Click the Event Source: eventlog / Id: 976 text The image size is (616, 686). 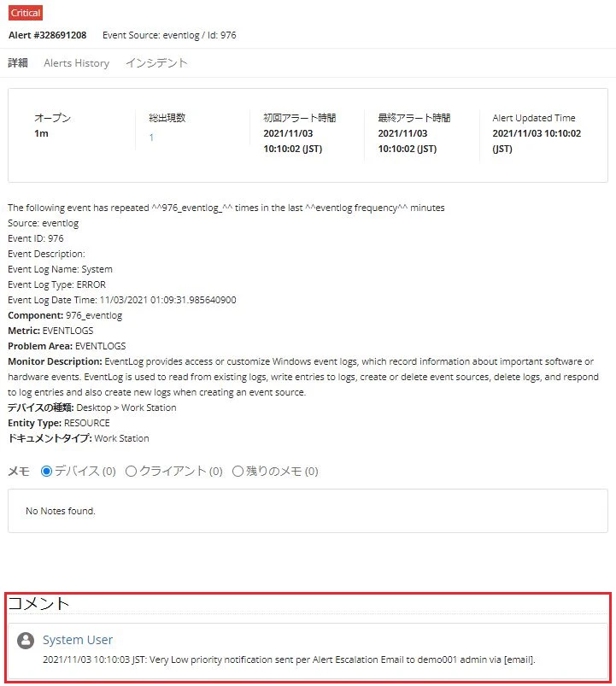(169, 35)
